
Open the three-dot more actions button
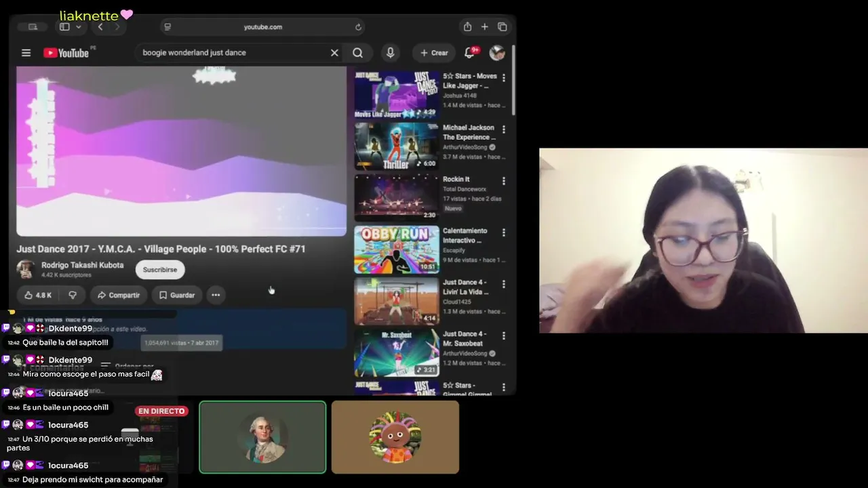coord(216,295)
